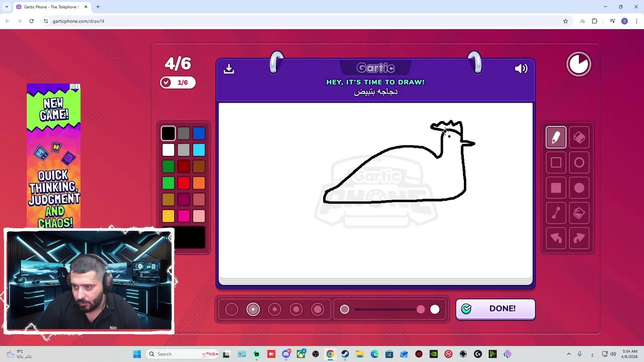Pick the yellow color swatch
The image size is (644, 362).
tap(169, 216)
